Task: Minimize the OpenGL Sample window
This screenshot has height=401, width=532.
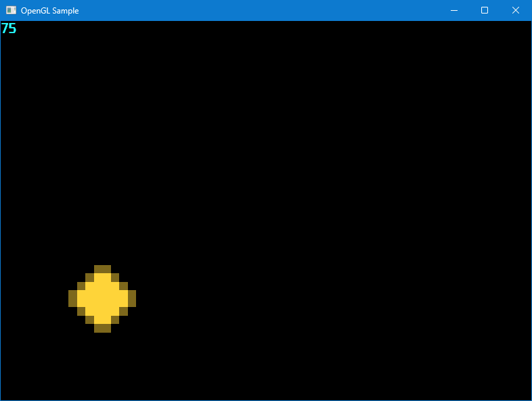Action: [x=454, y=10]
